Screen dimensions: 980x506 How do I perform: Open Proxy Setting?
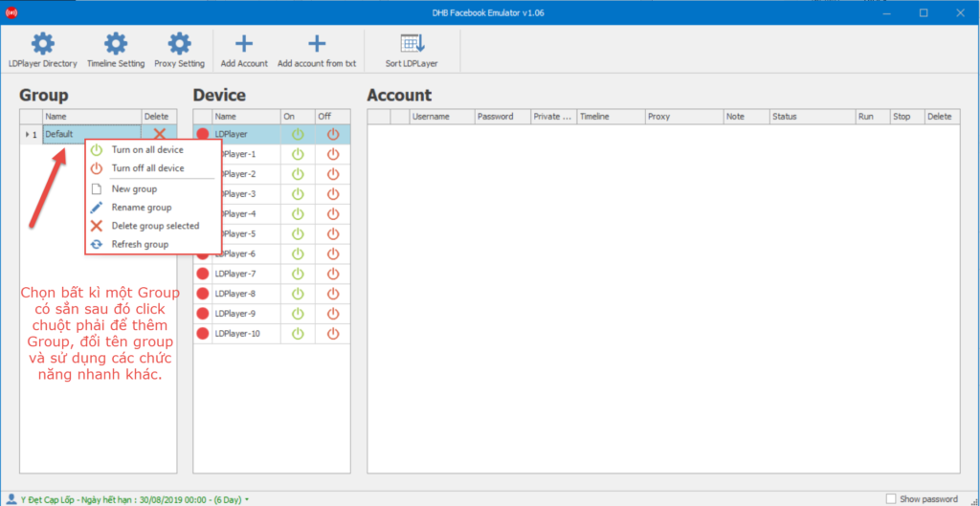tap(179, 50)
